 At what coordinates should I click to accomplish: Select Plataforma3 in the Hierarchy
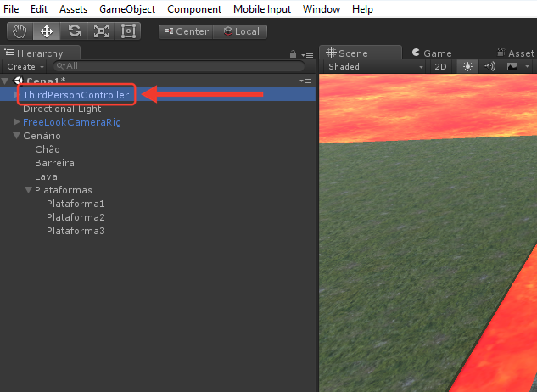[x=76, y=231]
